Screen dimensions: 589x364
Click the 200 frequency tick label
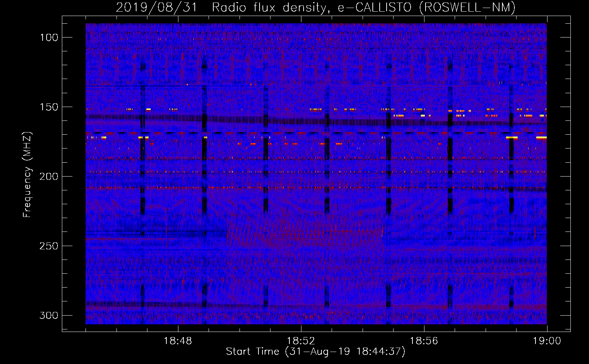[49, 177]
